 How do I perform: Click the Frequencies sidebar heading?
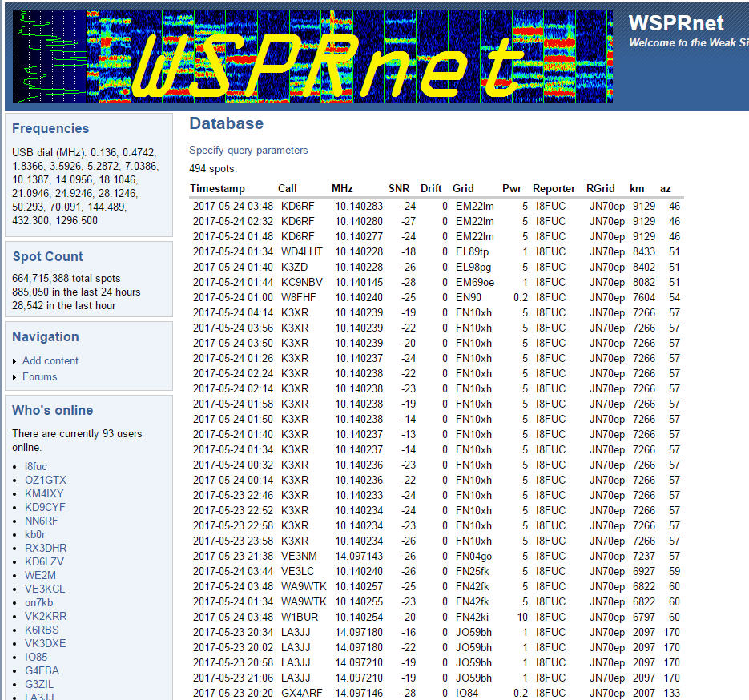click(50, 128)
